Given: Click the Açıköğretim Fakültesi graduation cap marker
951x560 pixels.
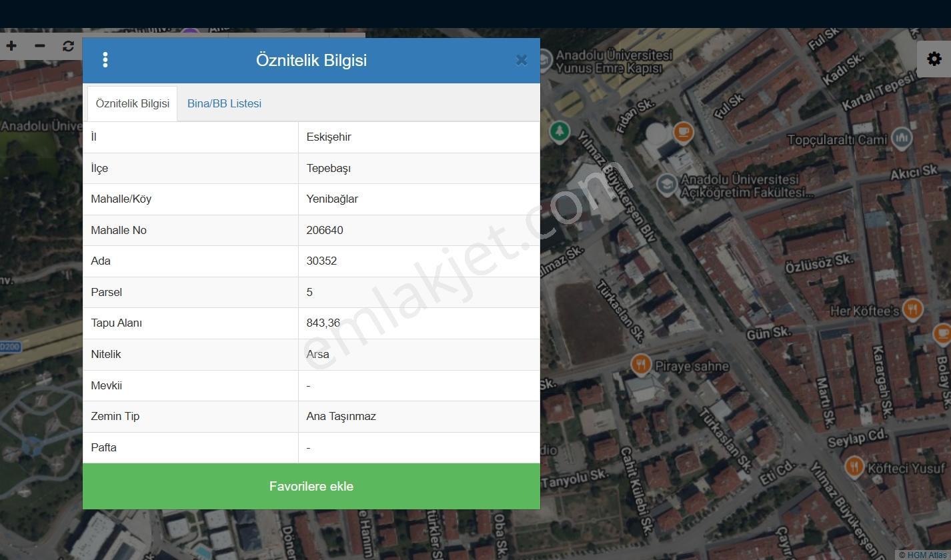Looking at the screenshot, I should pos(667,185).
